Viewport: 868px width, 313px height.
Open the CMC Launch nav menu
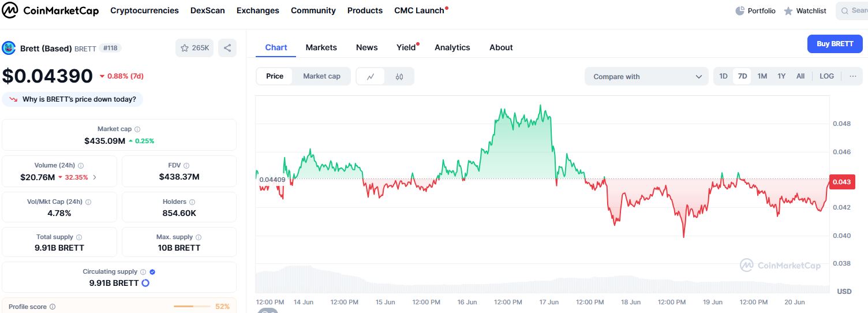tap(420, 10)
